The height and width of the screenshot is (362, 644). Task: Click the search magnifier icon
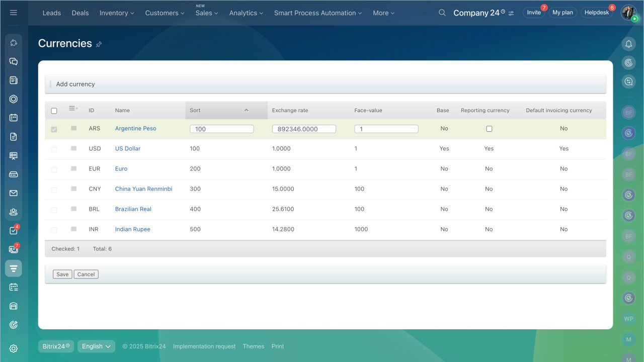click(x=442, y=13)
